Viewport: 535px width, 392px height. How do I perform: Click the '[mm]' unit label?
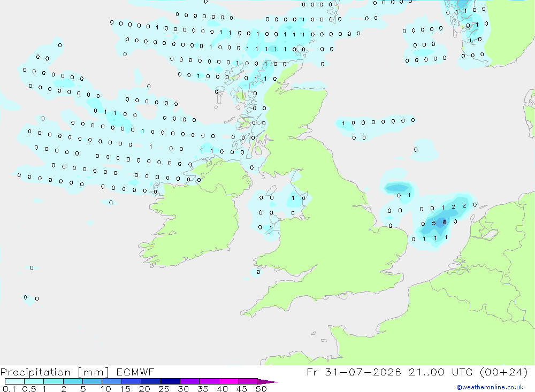click(93, 372)
